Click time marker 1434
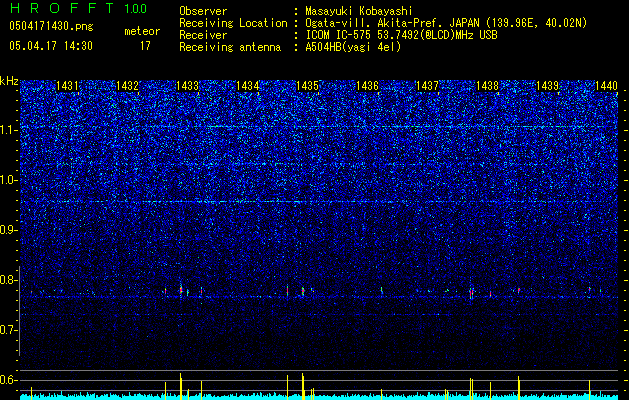This screenshot has width=629, height=400. (x=248, y=86)
